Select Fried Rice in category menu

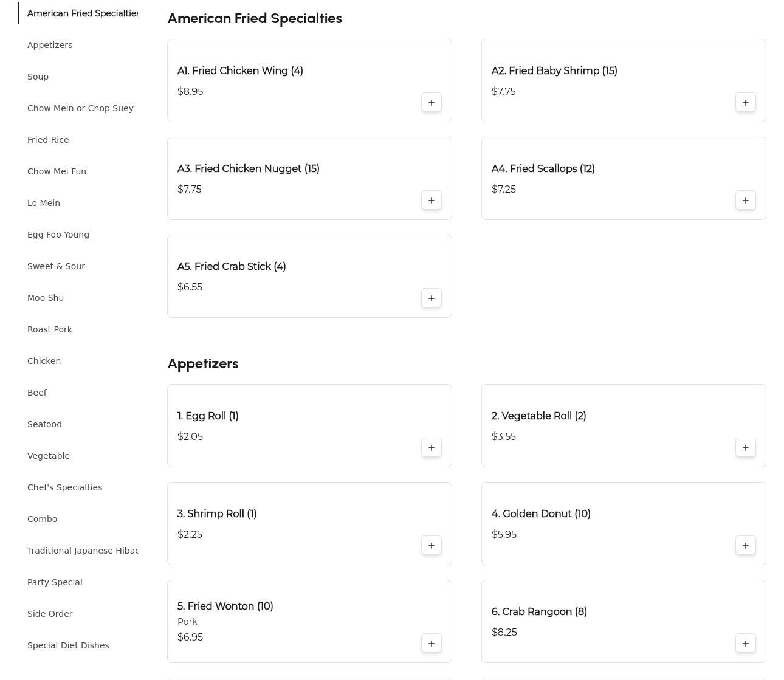click(48, 140)
